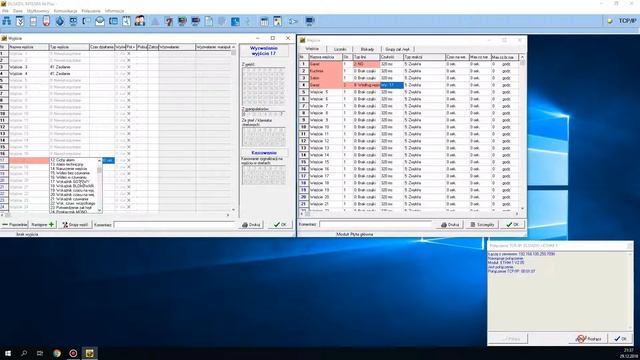Click Szczegóły in the Wejścia window
This screenshot has height=360, width=640.
pyautogui.click(x=482, y=224)
